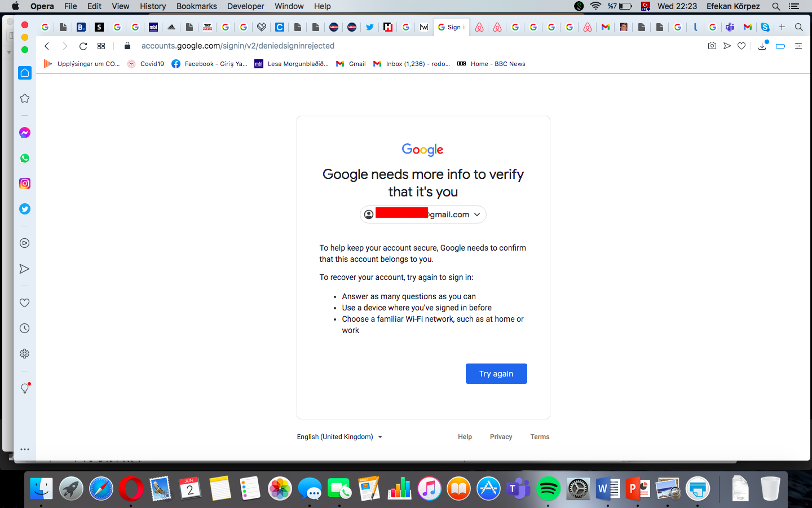The image size is (812, 508).
Task: Send page to My Flow from the address bar
Action: 727,46
